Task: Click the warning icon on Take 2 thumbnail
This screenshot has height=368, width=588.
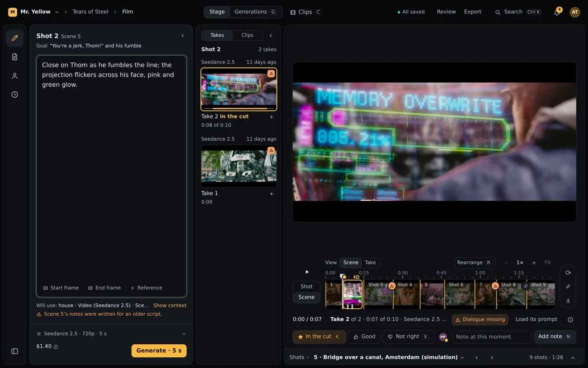Action: [x=271, y=74]
